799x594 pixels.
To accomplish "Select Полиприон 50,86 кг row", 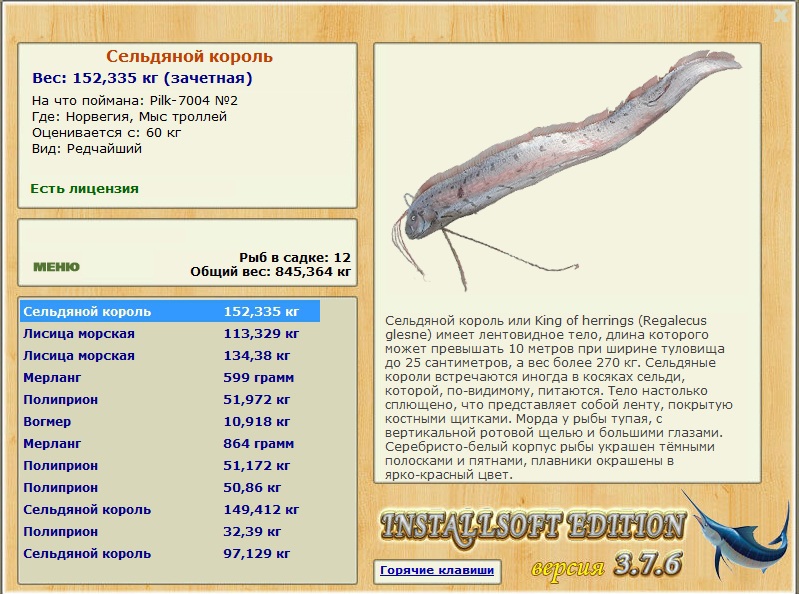I will (x=170, y=488).
